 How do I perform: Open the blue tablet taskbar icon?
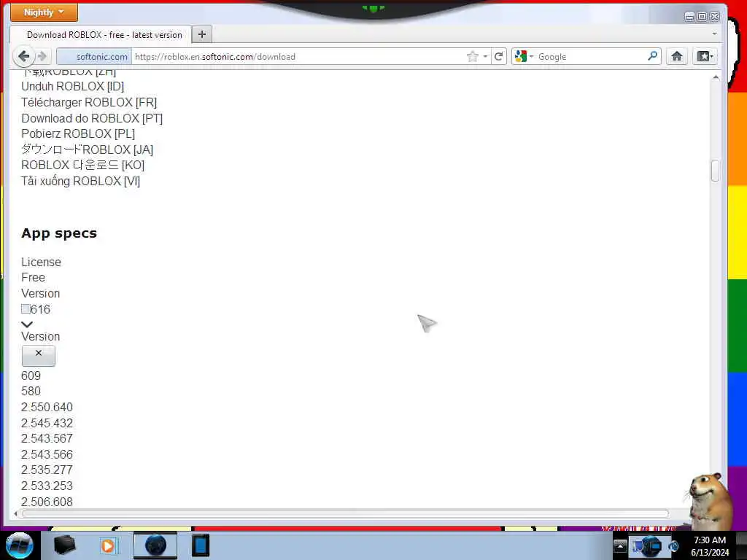point(201,545)
